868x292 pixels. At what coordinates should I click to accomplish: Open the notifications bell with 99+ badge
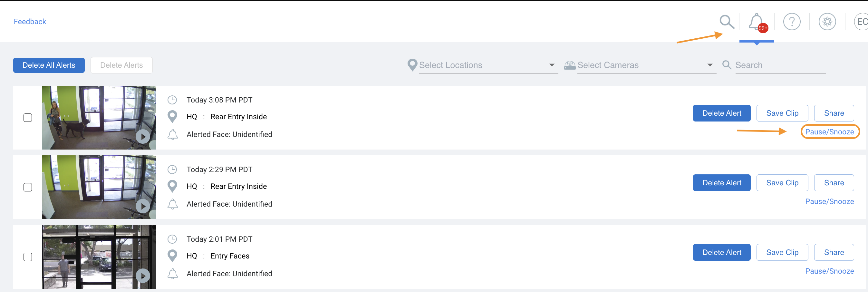(x=757, y=22)
